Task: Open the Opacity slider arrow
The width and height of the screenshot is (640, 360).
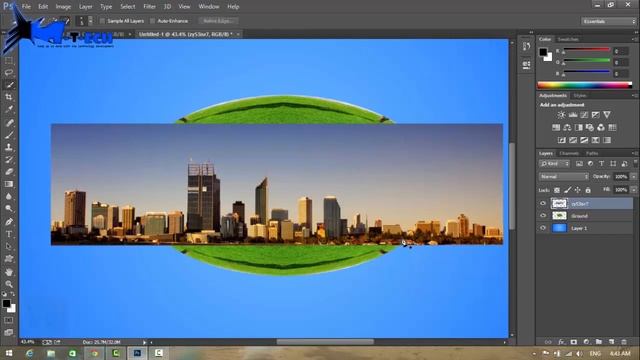Action: tap(633, 177)
